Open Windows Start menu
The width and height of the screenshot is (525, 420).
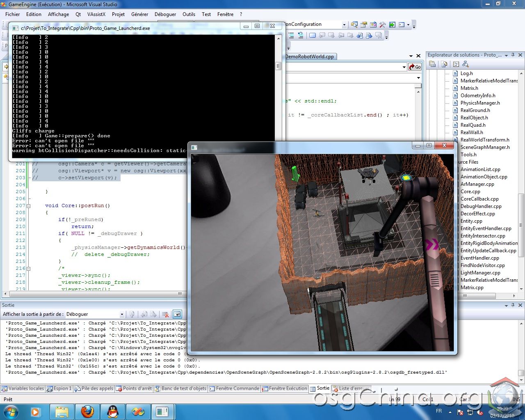(10, 411)
